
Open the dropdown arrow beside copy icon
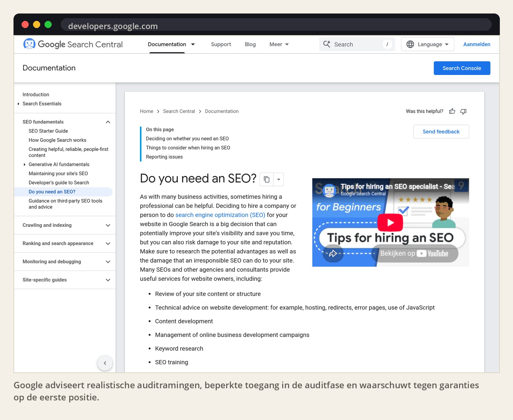pyautogui.click(x=278, y=179)
